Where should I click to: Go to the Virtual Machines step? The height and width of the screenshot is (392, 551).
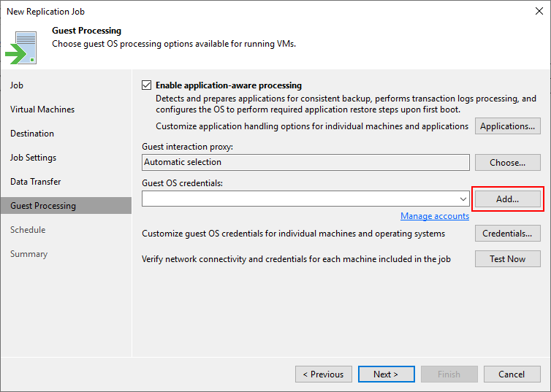[42, 109]
